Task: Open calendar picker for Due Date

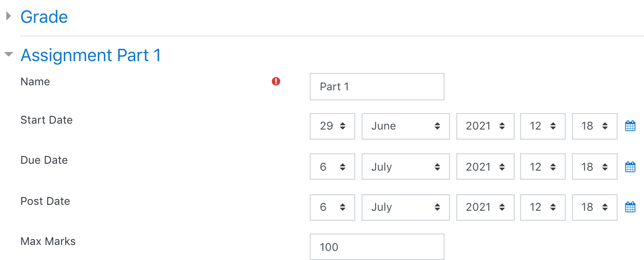Action: [x=630, y=167]
